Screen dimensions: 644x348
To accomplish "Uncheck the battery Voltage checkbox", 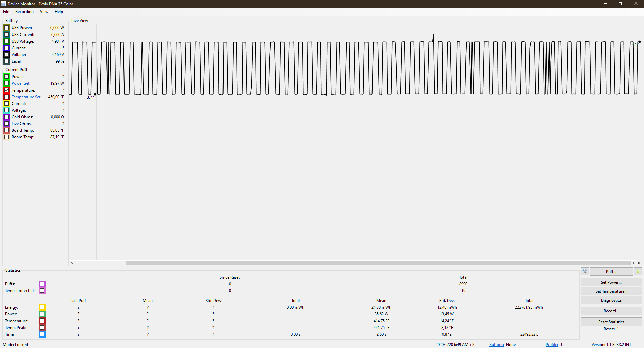I will [7, 55].
